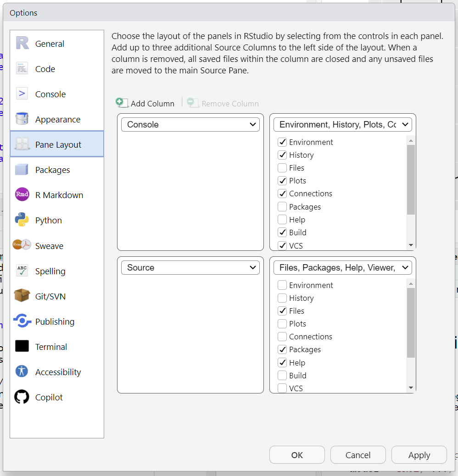Show the Copilot options section

[x=57, y=397]
